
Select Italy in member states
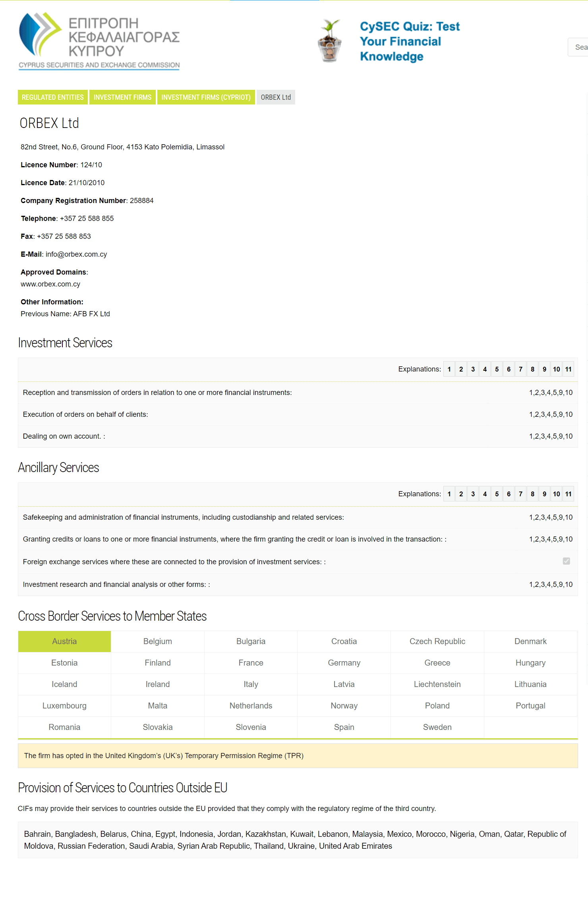coord(251,684)
